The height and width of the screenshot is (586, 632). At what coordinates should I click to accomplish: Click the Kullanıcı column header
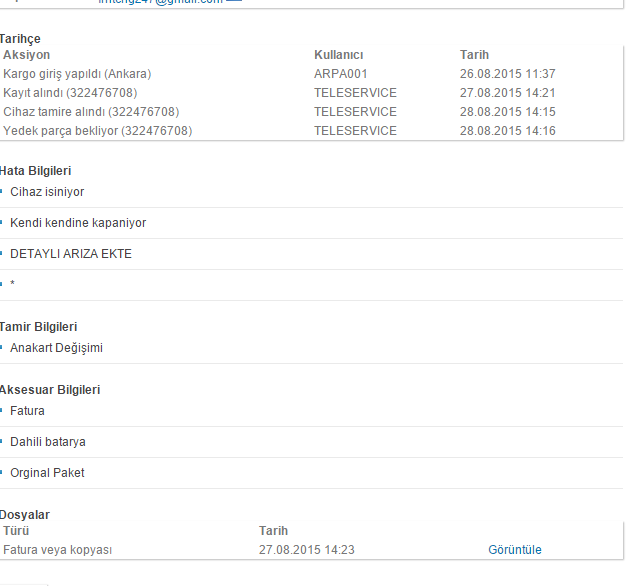pos(338,55)
